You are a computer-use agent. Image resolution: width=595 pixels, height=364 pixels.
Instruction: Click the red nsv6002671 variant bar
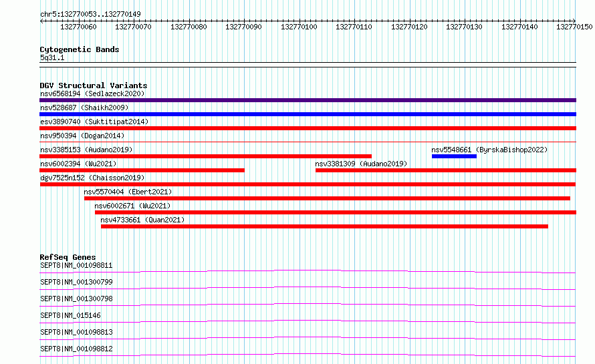click(x=336, y=212)
